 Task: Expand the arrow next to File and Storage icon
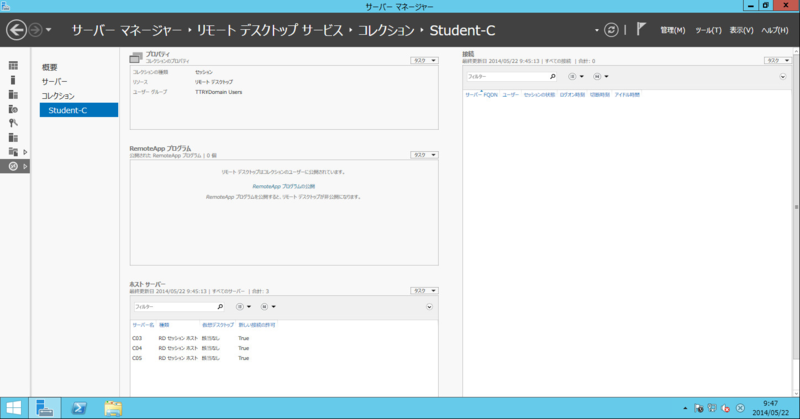click(x=25, y=152)
